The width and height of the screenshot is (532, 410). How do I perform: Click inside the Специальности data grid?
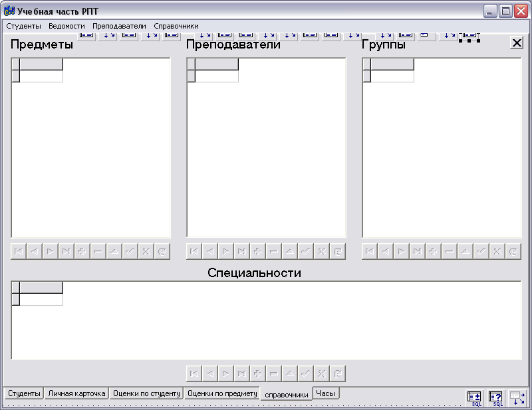(267, 320)
